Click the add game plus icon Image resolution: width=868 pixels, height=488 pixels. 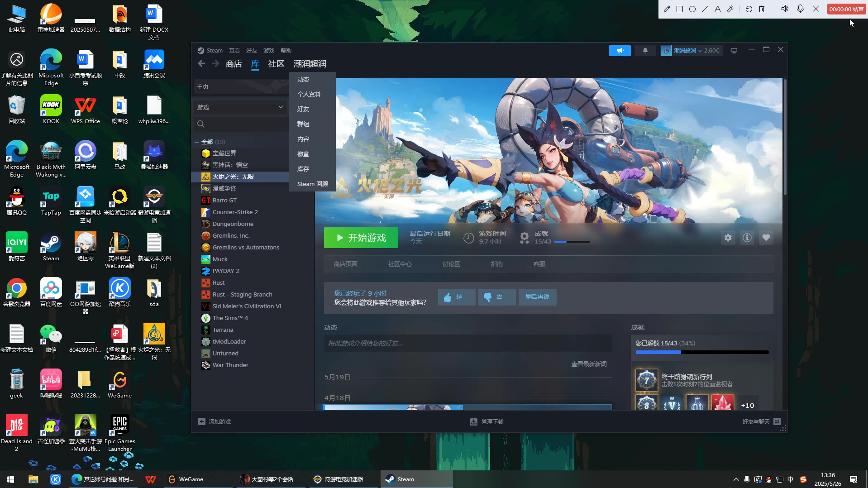point(202,421)
